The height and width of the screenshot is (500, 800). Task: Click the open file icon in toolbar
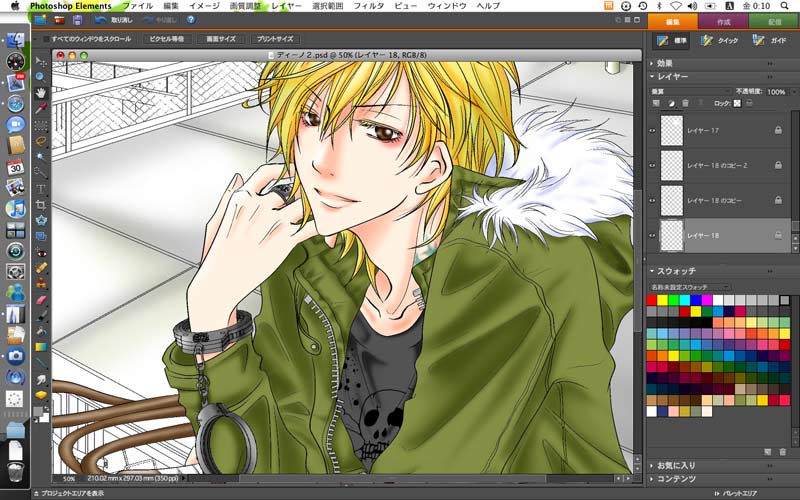click(x=59, y=20)
